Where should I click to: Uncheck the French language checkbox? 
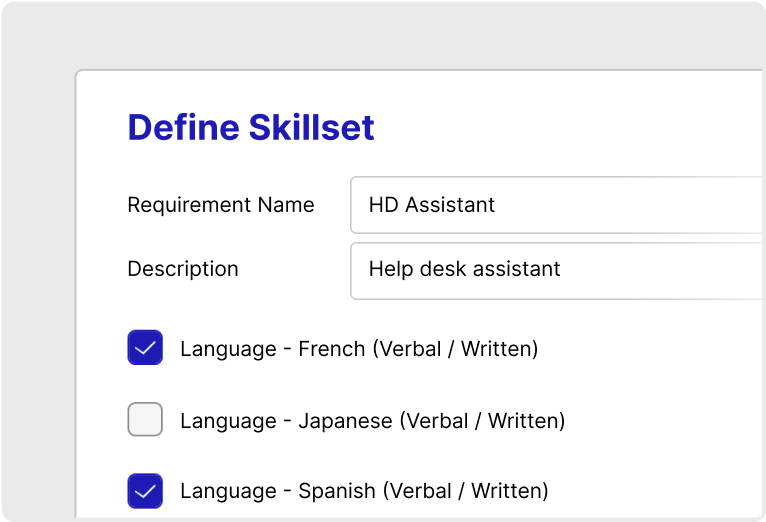pos(145,348)
